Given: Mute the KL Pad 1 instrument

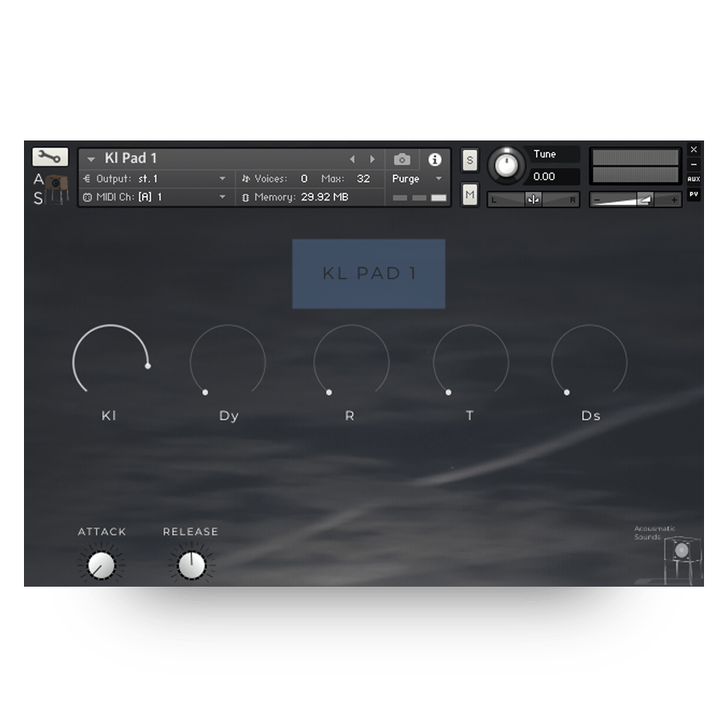Looking at the screenshot, I should 468,195.
